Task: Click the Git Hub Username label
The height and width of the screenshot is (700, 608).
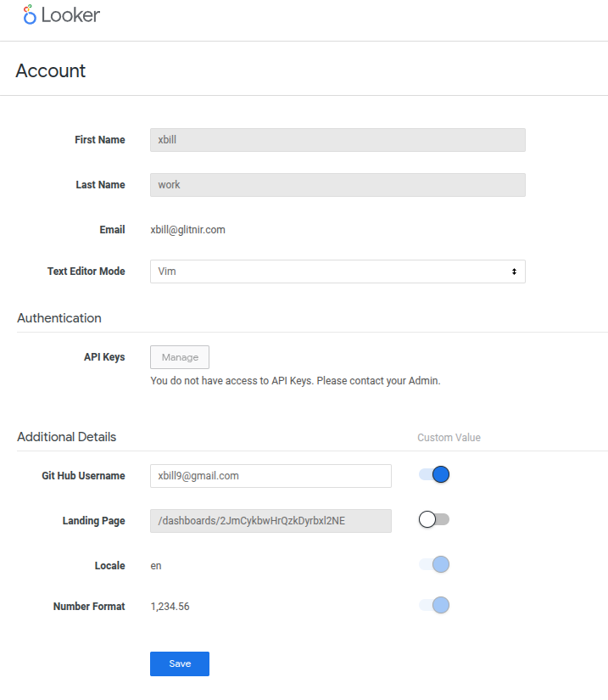Action: pos(83,476)
